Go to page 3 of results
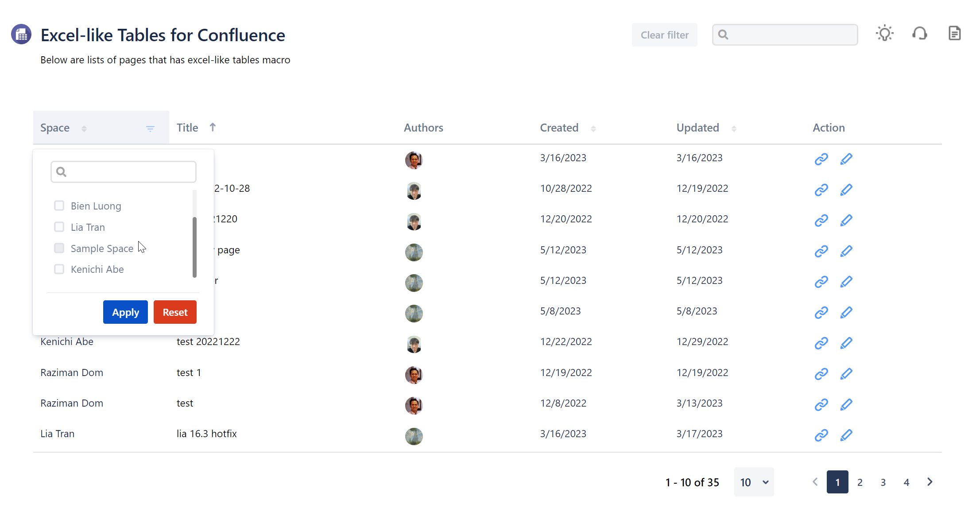Image resolution: width=980 pixels, height=516 pixels. pos(883,482)
